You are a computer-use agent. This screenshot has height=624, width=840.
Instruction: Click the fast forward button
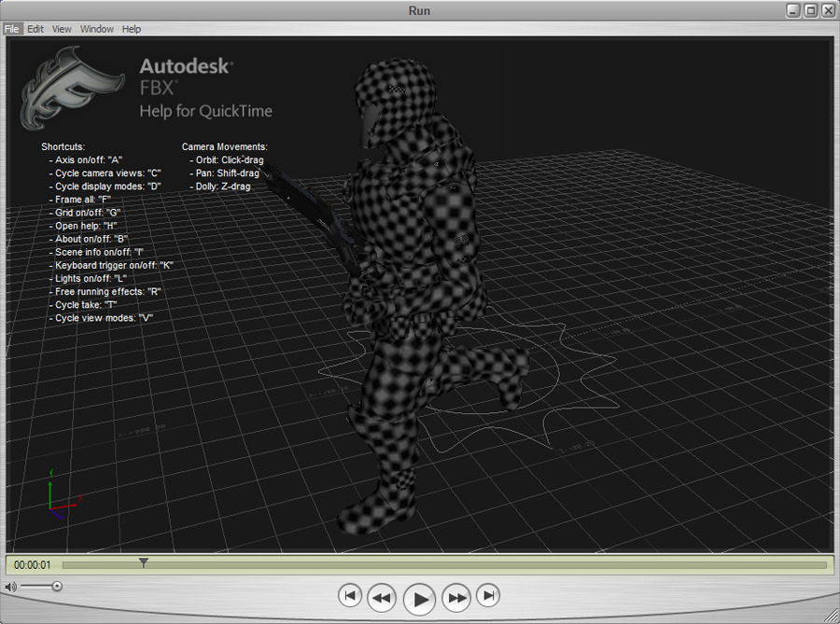tap(456, 597)
